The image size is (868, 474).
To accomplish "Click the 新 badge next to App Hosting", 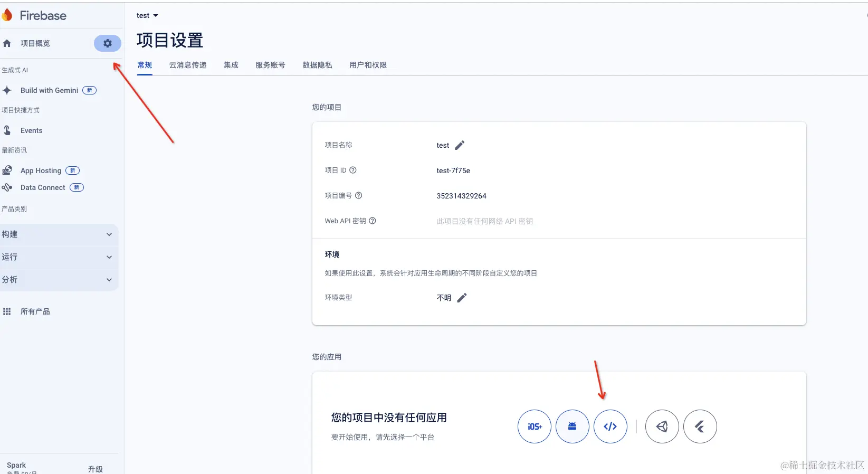I will 72,170.
